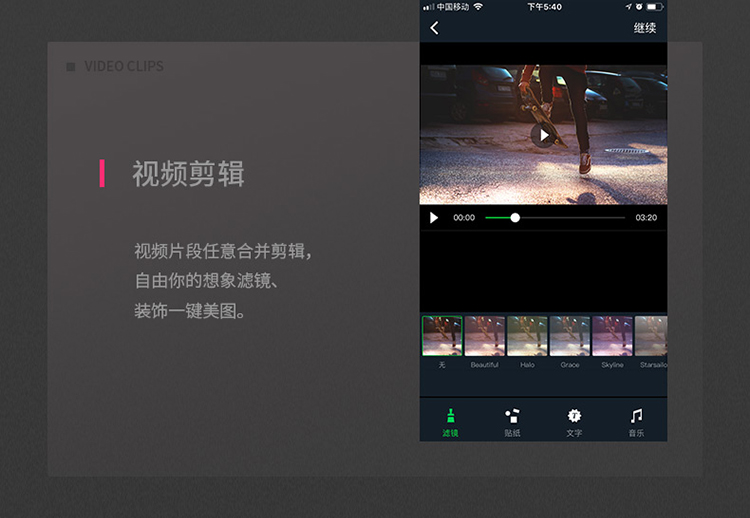Select the Grace filter thumbnail
750x518 pixels.
[569, 336]
